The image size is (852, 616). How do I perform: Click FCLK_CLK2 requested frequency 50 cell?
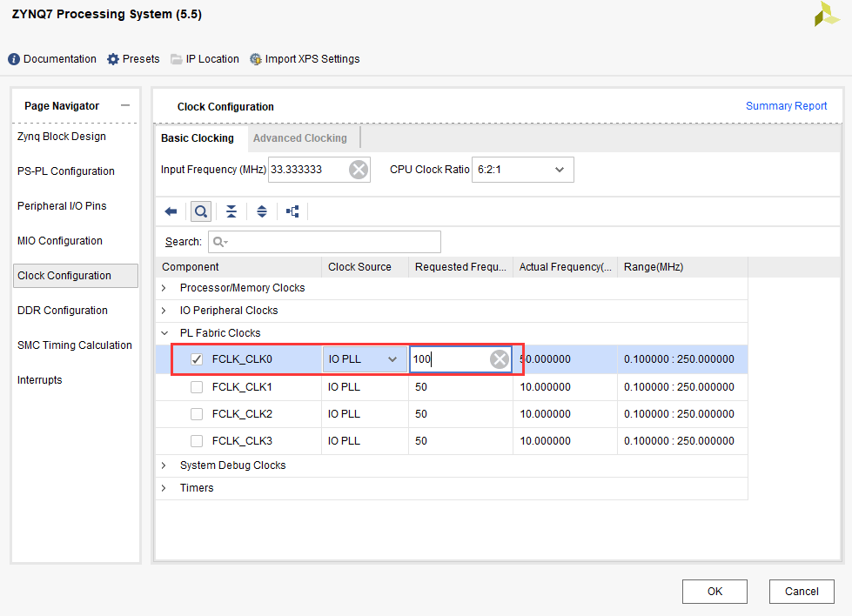click(x=460, y=414)
